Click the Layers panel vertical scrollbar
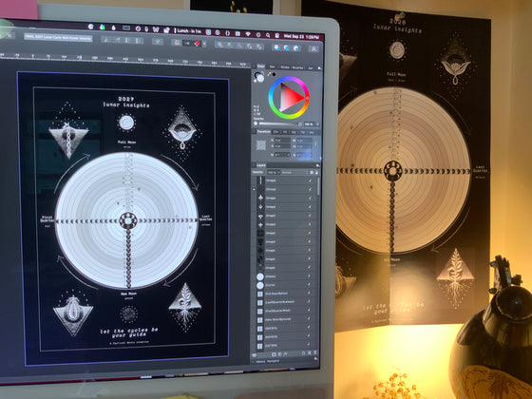The width and height of the screenshot is (532, 399). pyautogui.click(x=318, y=186)
